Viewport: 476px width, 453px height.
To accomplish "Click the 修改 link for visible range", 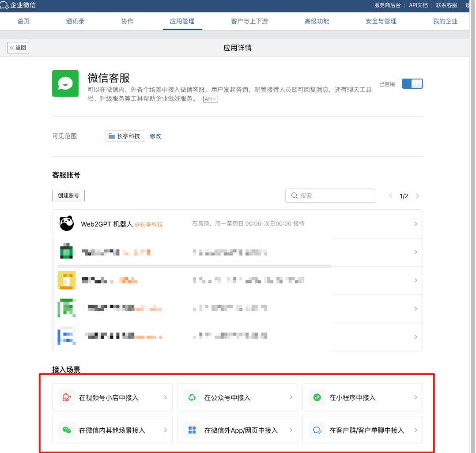I will [x=155, y=136].
